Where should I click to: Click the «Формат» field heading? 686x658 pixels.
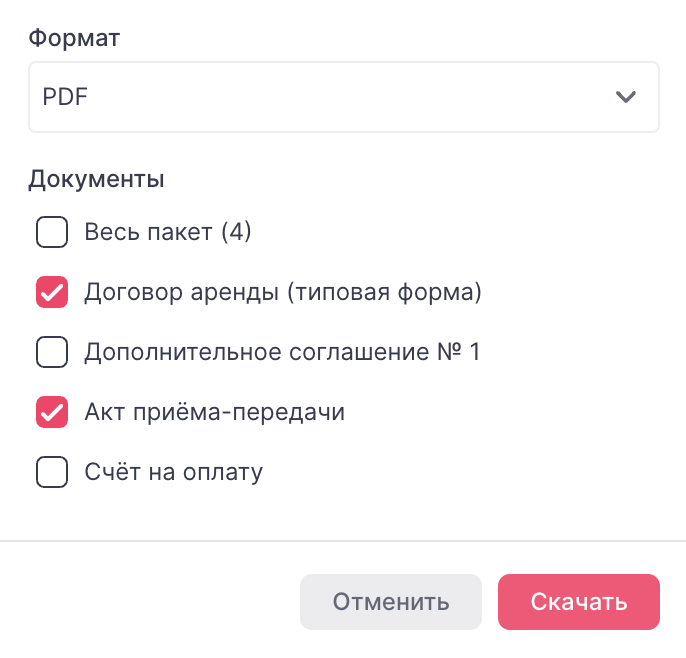click(74, 39)
